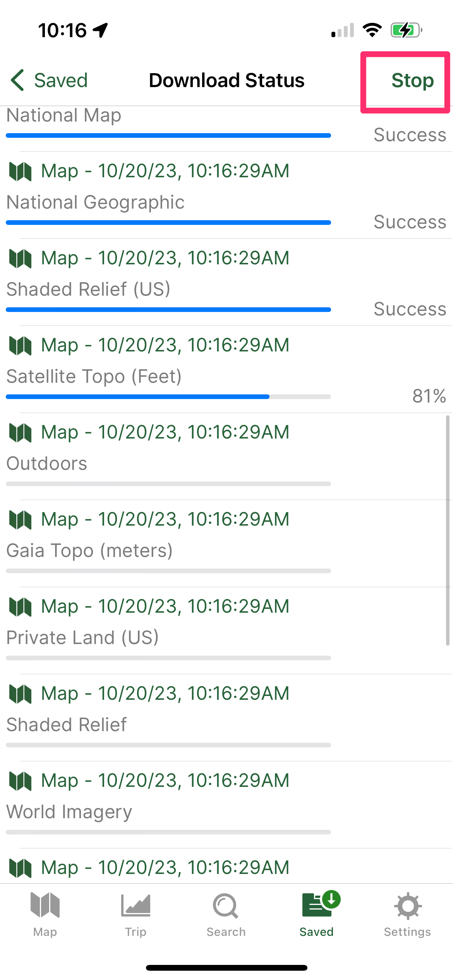The height and width of the screenshot is (980, 453).
Task: Tap the back chevron arrow icon
Action: tap(18, 81)
